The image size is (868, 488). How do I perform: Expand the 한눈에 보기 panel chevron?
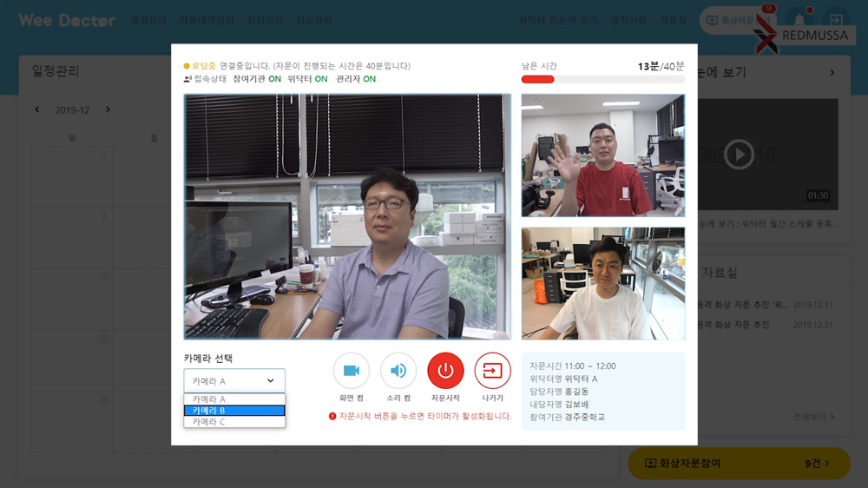pos(832,73)
